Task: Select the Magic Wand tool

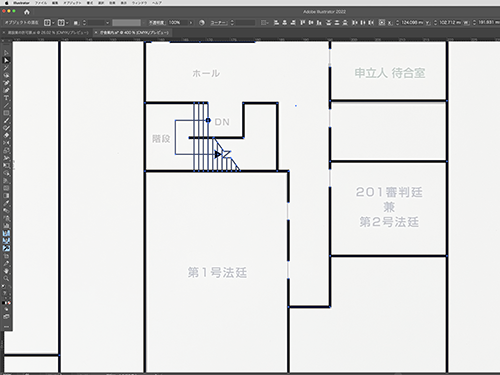Action: [x=6, y=68]
